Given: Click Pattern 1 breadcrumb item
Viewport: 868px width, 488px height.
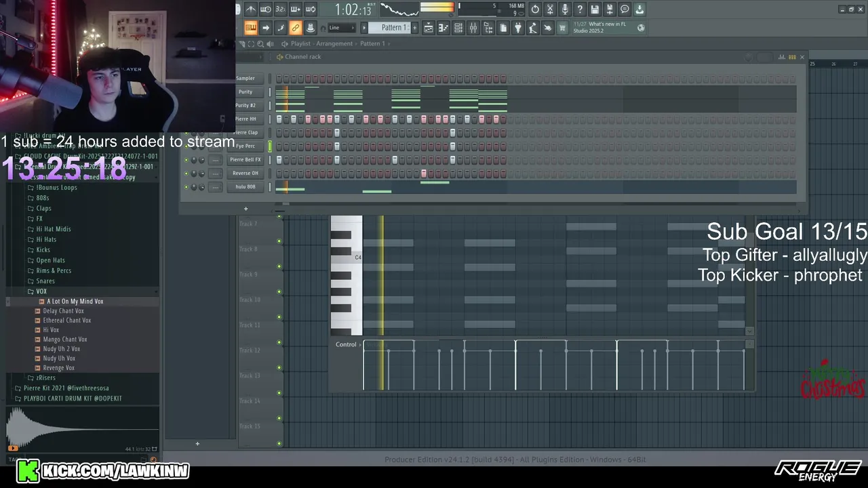Looking at the screenshot, I should point(372,43).
